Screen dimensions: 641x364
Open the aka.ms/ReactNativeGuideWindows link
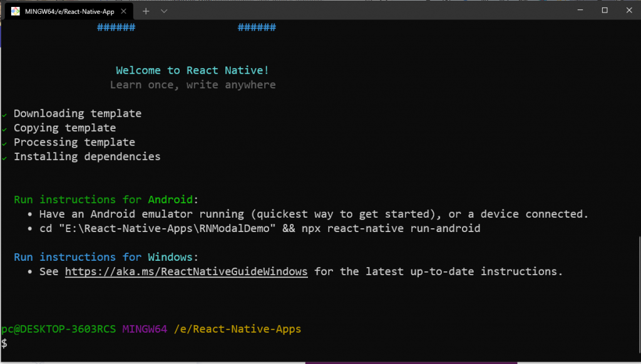coord(186,271)
